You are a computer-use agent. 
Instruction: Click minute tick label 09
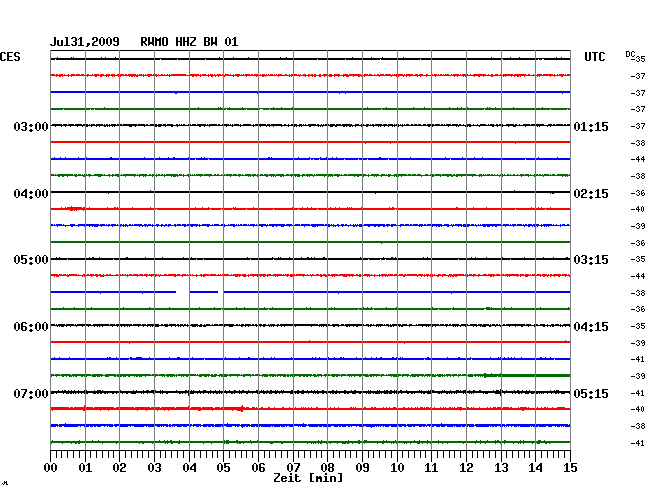362,468
